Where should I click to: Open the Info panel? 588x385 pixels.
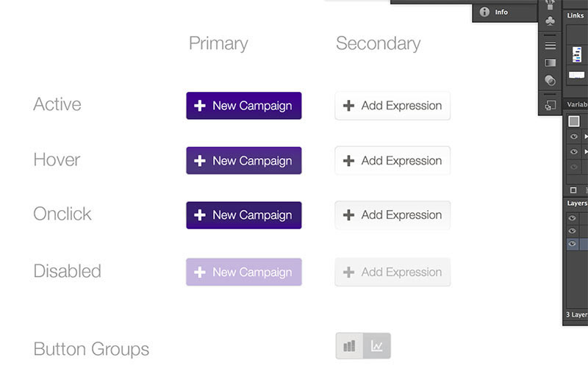click(x=494, y=12)
